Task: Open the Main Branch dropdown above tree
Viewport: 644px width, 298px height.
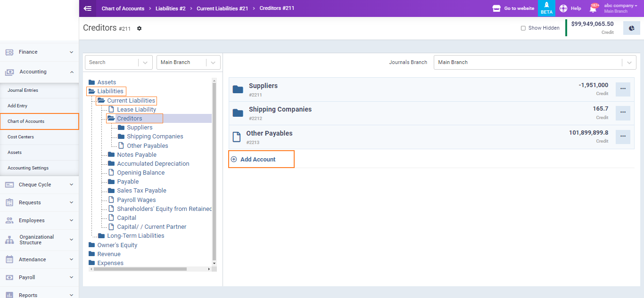Action: pos(214,62)
